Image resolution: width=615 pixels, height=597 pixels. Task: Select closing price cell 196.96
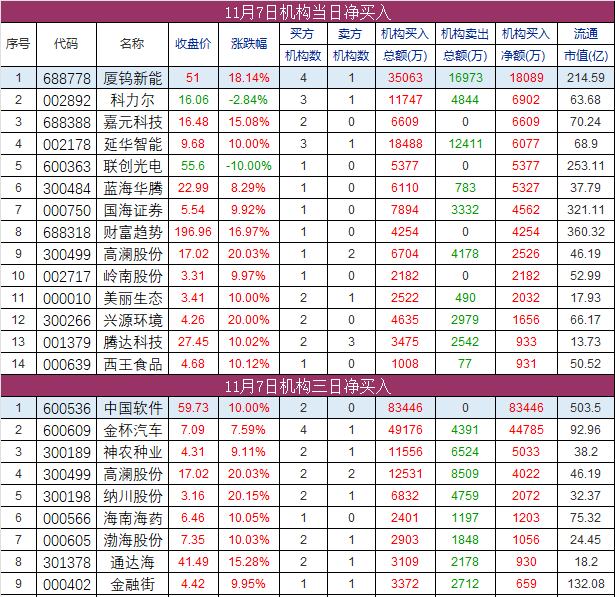point(193,231)
